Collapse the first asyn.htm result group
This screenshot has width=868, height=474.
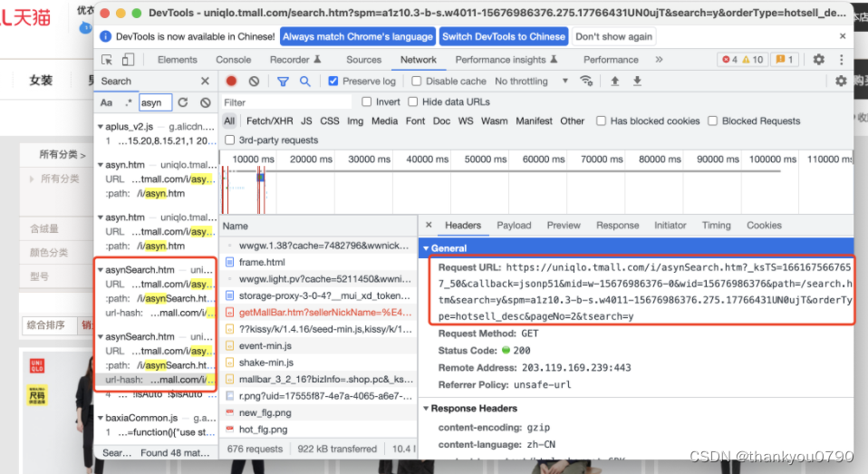point(101,164)
